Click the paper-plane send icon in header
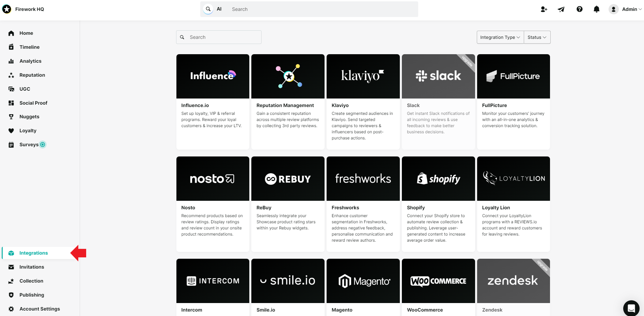 (561, 9)
